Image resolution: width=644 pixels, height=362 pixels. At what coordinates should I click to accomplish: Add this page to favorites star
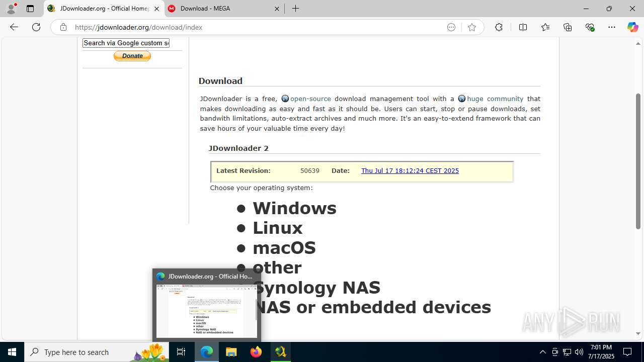coord(471,27)
